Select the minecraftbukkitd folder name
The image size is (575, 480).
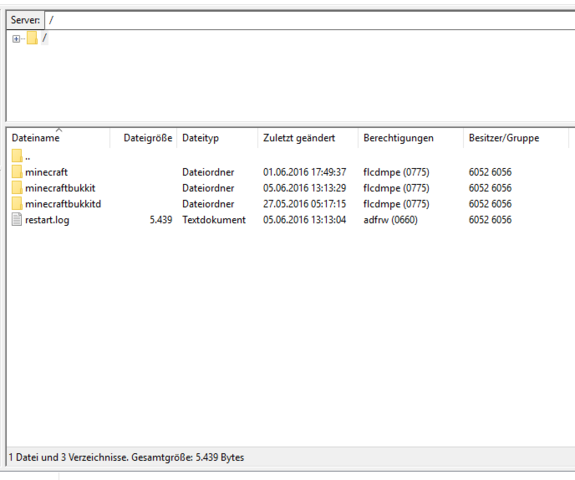click(63, 204)
